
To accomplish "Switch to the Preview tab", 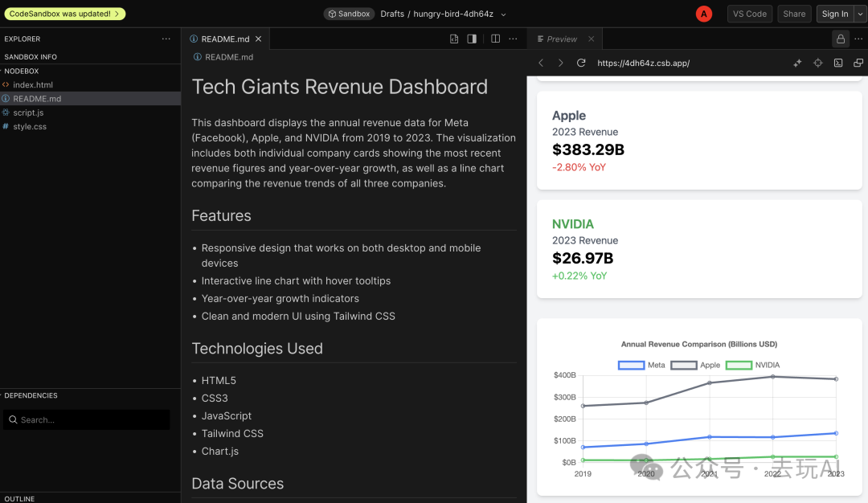I will (561, 39).
